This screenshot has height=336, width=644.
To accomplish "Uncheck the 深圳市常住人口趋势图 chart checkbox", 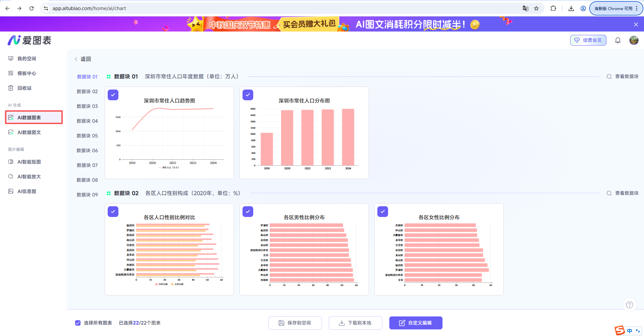I will pyautogui.click(x=113, y=95).
